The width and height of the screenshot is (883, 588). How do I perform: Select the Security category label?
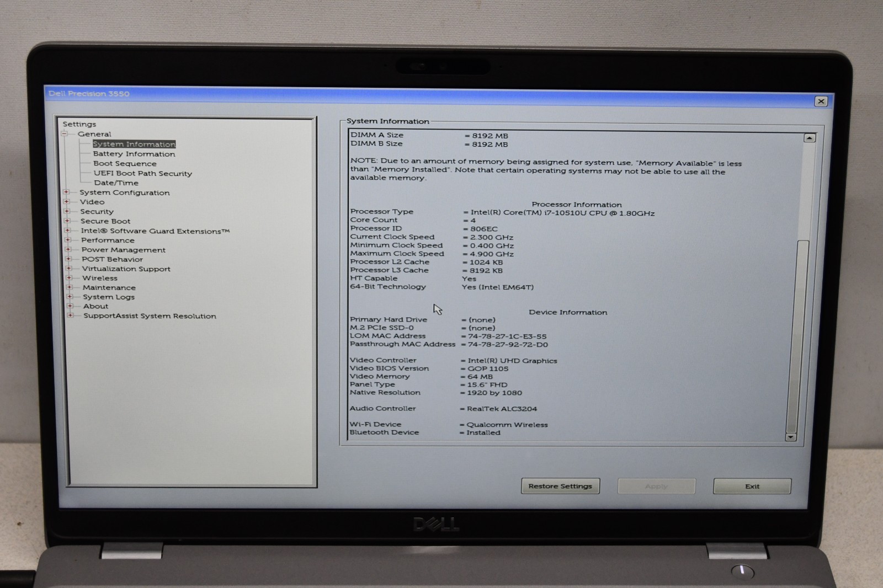(x=97, y=211)
